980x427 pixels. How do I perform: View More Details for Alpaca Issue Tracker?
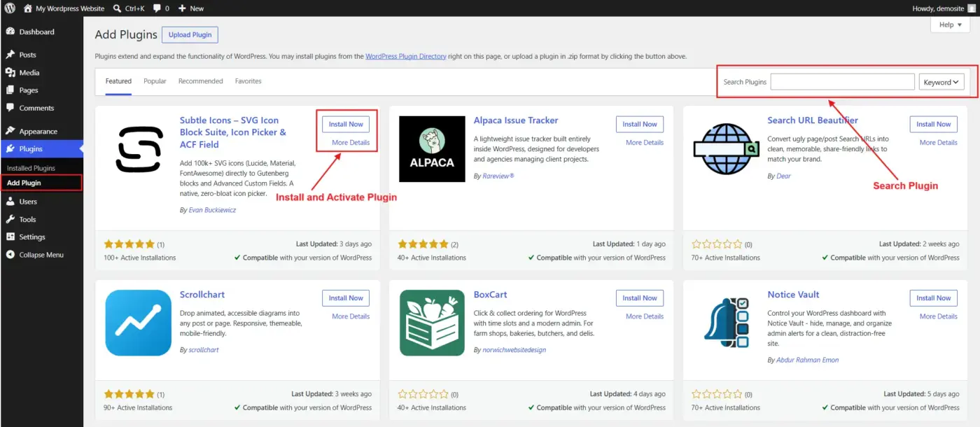645,142
